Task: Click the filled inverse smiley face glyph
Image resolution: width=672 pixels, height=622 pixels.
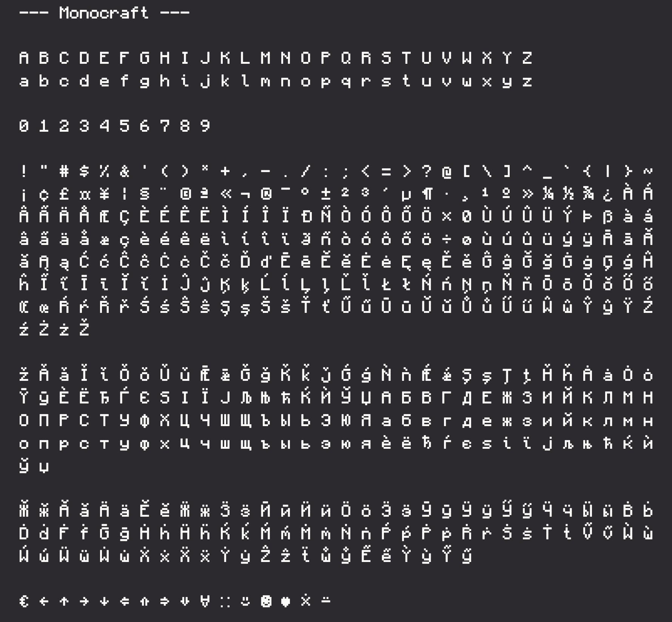Action: coord(266,601)
